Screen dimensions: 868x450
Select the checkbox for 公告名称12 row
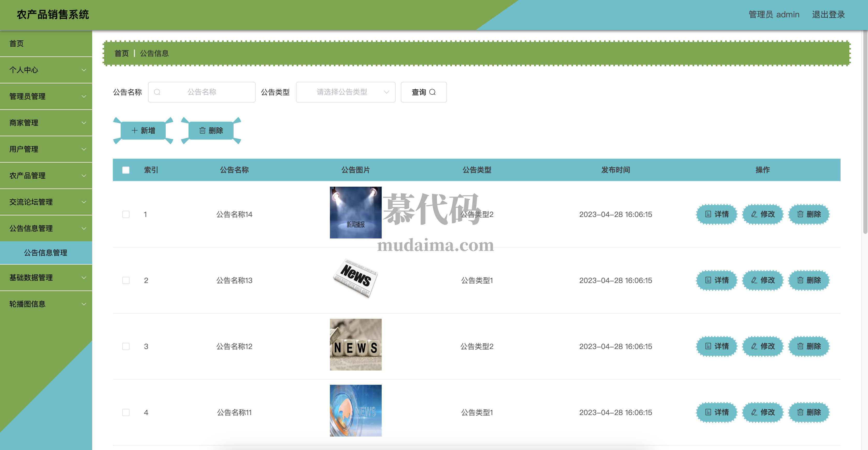click(126, 346)
